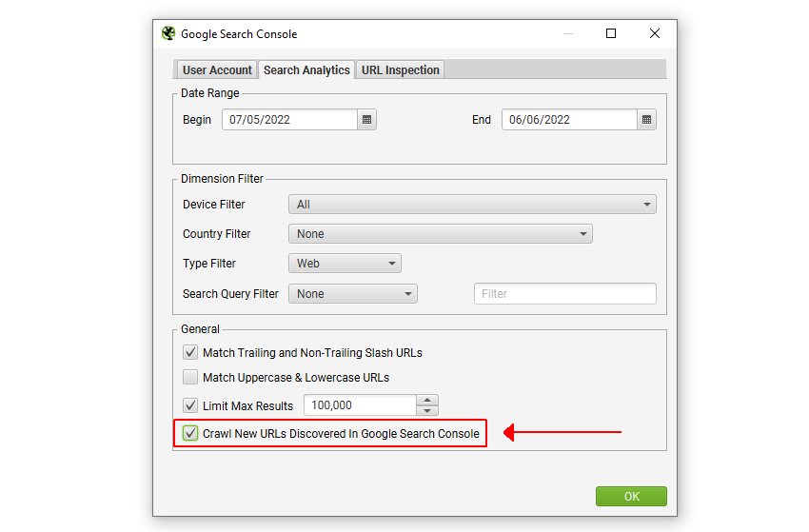Switch to the User Account tab
The width and height of the screenshot is (809, 532).
(217, 70)
